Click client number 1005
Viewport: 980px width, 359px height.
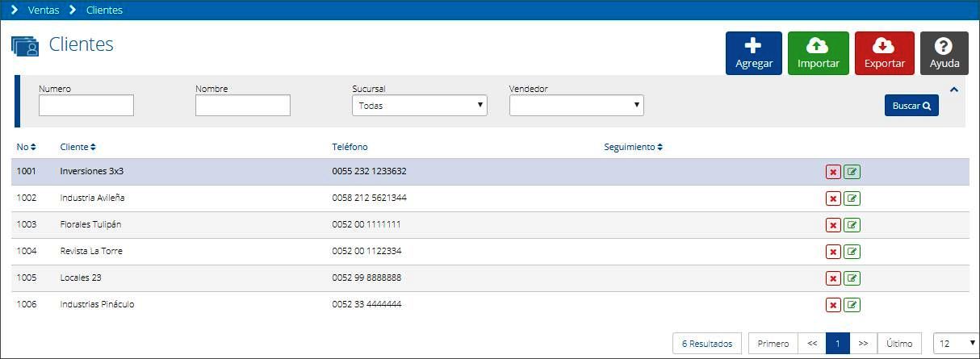(27, 278)
